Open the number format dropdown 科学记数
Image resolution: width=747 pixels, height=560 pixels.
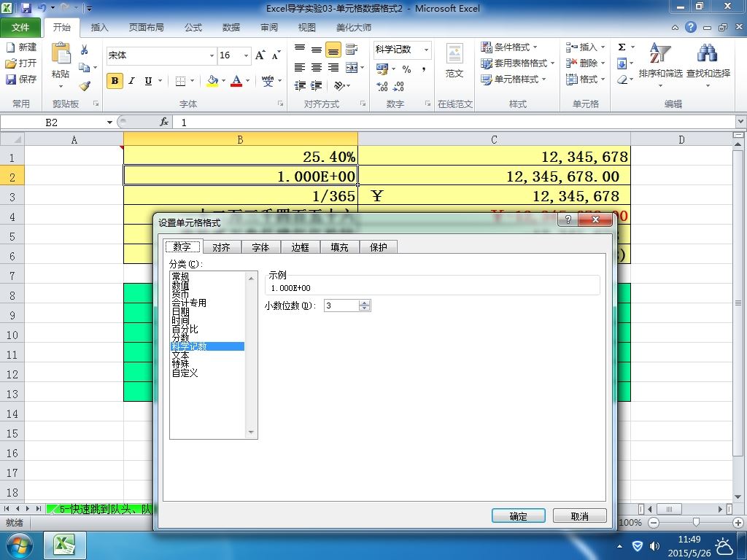tap(426, 50)
